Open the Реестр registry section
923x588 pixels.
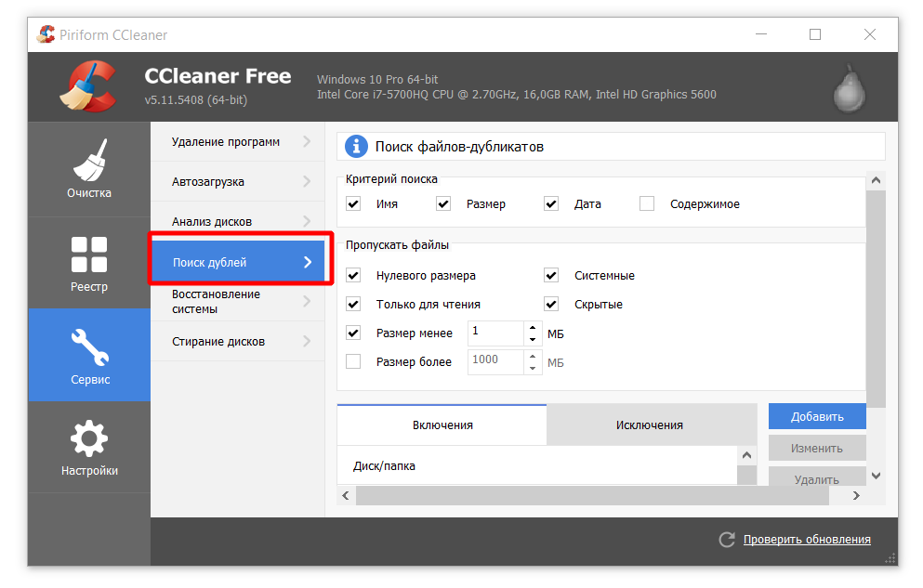pyautogui.click(x=89, y=263)
